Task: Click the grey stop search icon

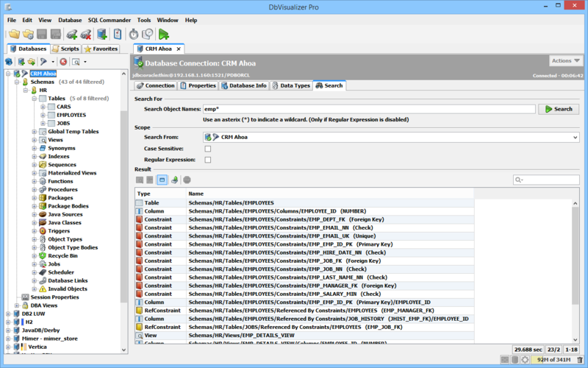Action: click(x=187, y=180)
